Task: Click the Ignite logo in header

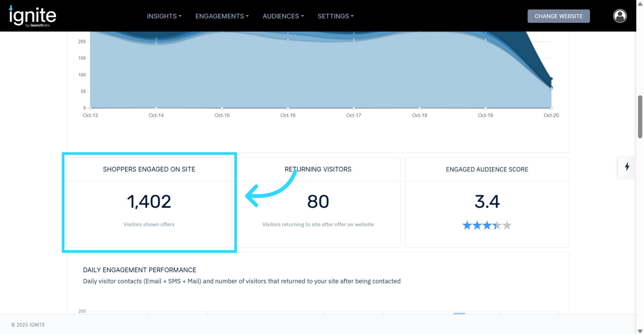Action: [32, 16]
